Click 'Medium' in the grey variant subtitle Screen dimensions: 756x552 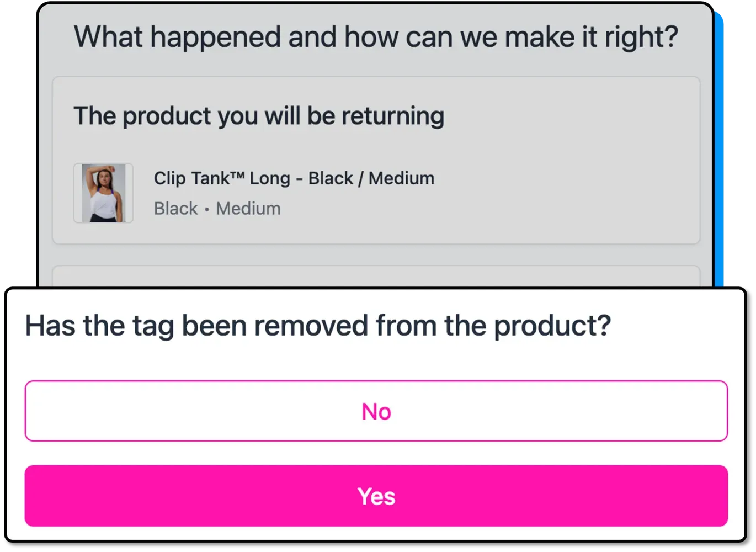coord(248,209)
